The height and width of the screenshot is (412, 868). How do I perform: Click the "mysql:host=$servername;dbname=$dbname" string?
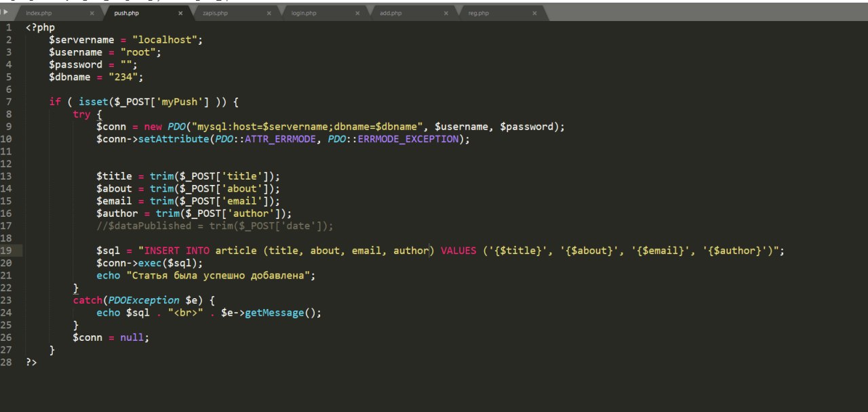coord(307,127)
